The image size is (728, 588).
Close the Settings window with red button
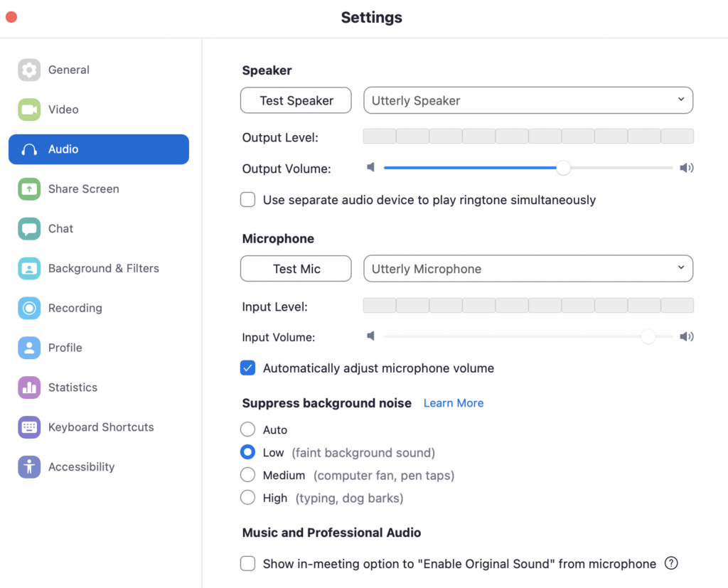11,17
